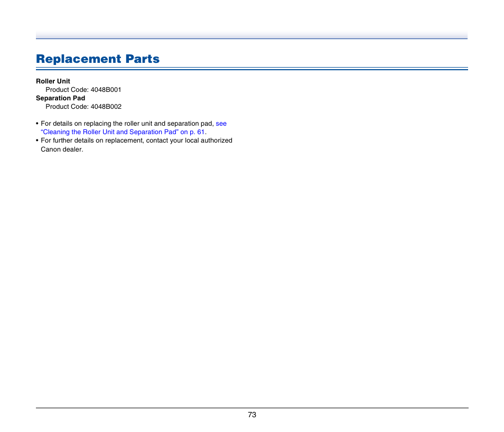Click page number 73 in footer
The image size is (504, 432).
coord(252,415)
